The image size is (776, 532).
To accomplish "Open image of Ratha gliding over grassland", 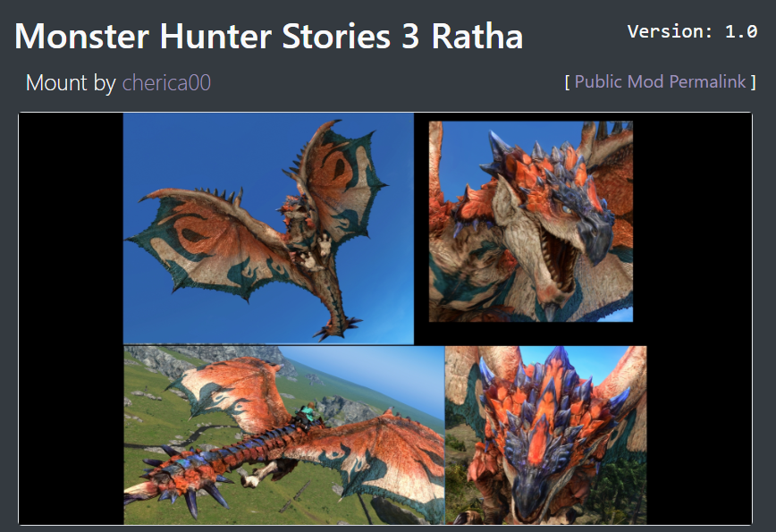I will pyautogui.click(x=284, y=435).
